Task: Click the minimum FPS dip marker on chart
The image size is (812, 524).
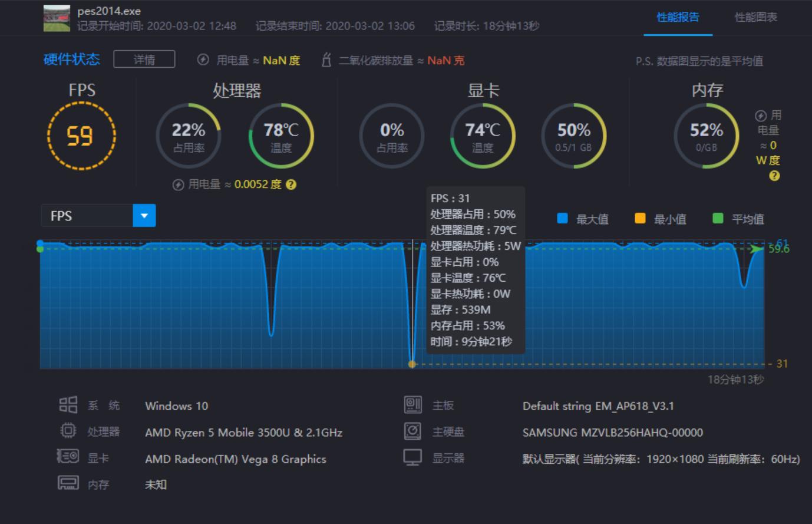Action: (412, 364)
